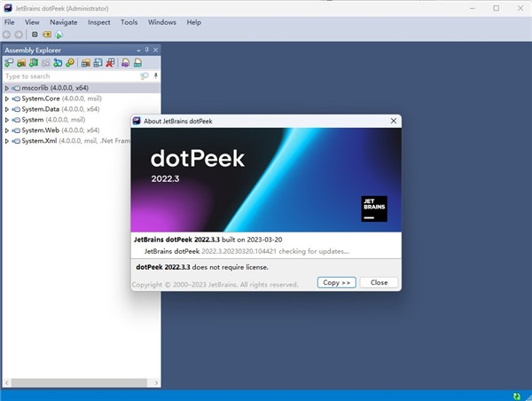This screenshot has height=401, width=532.
Task: Click the red X clear assembly list icon
Action: pos(110,63)
